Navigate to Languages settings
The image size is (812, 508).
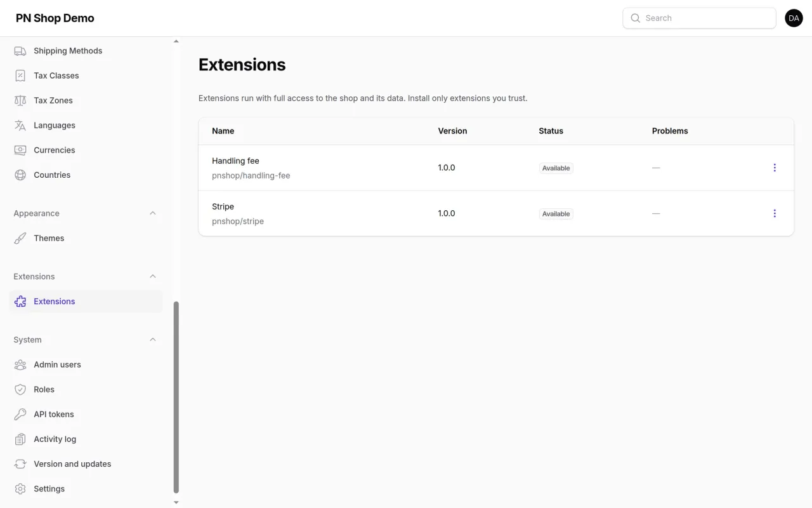[86, 125]
